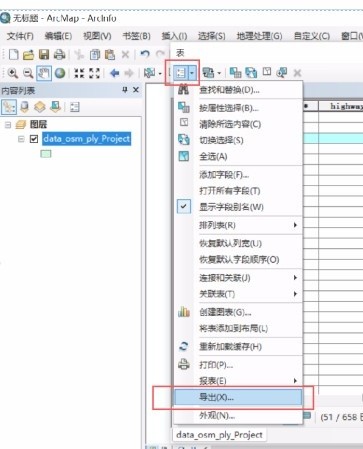The image size is (363, 449).
Task: Choose 导出(X)... from the table menu
Action: [238, 397]
